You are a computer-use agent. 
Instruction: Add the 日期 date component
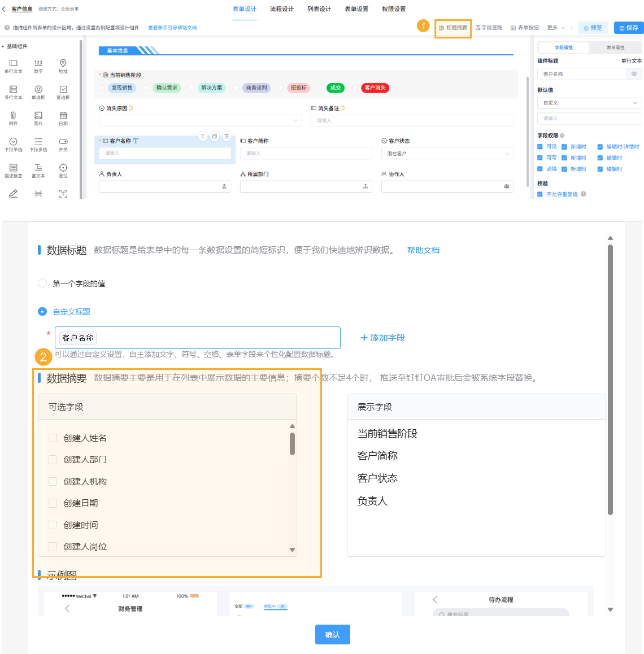coord(63,117)
